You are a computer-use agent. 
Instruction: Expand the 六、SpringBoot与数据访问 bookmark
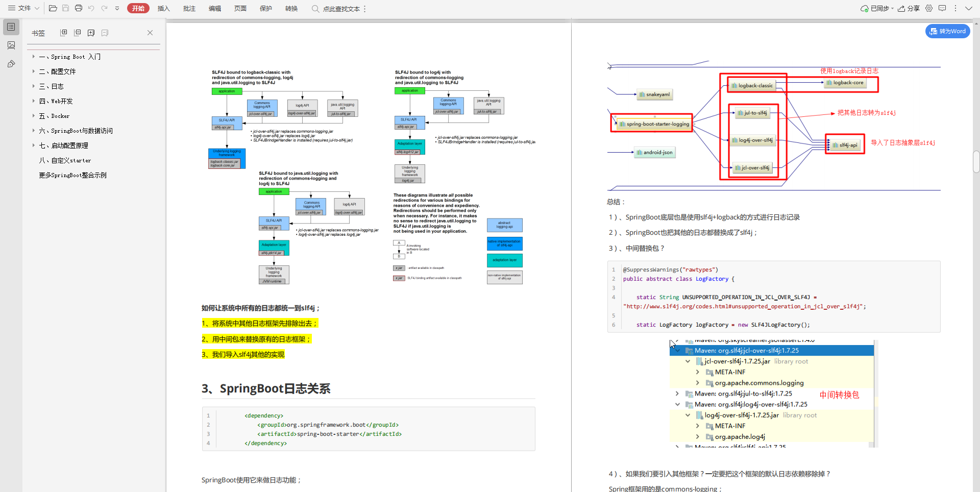tap(34, 131)
